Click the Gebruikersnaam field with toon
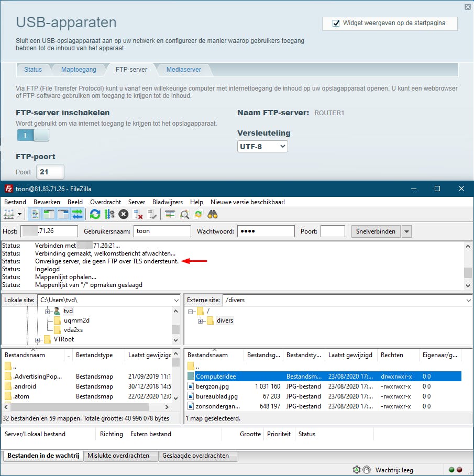Screen dimensions: 474x476 click(x=162, y=231)
